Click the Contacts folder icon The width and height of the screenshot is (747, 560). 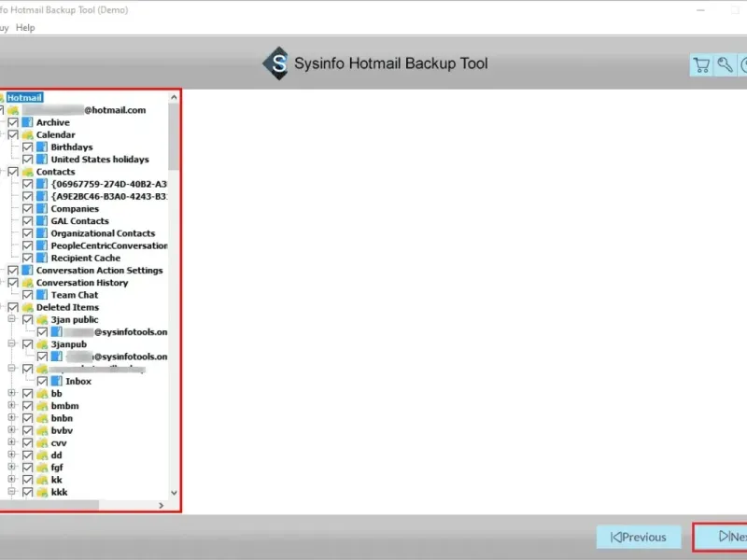coord(27,172)
